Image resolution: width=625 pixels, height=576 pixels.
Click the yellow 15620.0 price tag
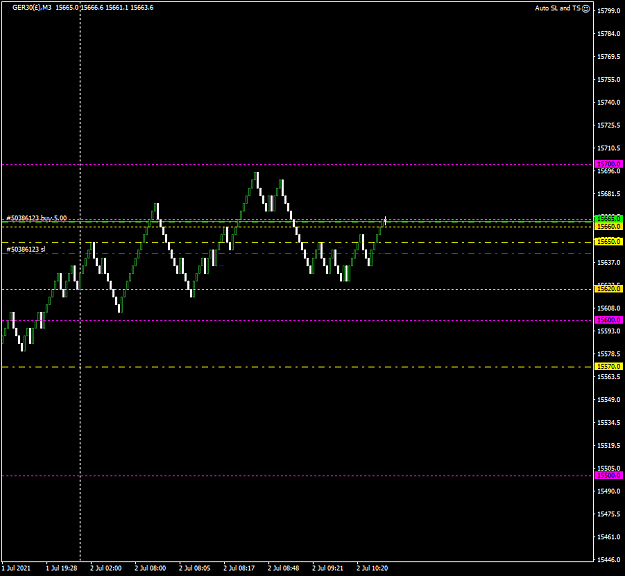[609, 289]
